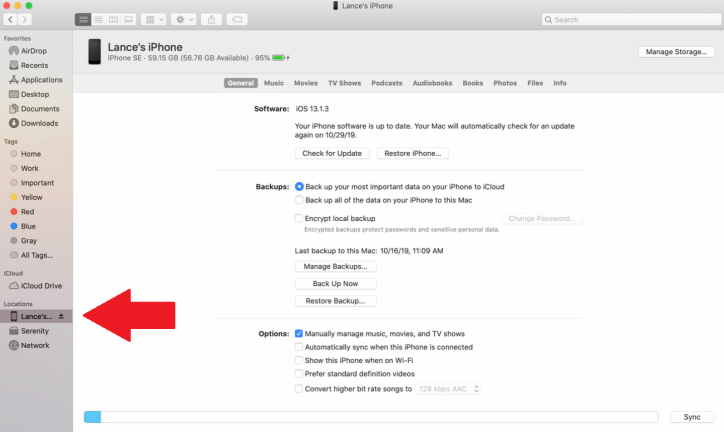Open the 128 kbps AAC bitrate dropdown
The image size is (724, 432).
(x=448, y=389)
